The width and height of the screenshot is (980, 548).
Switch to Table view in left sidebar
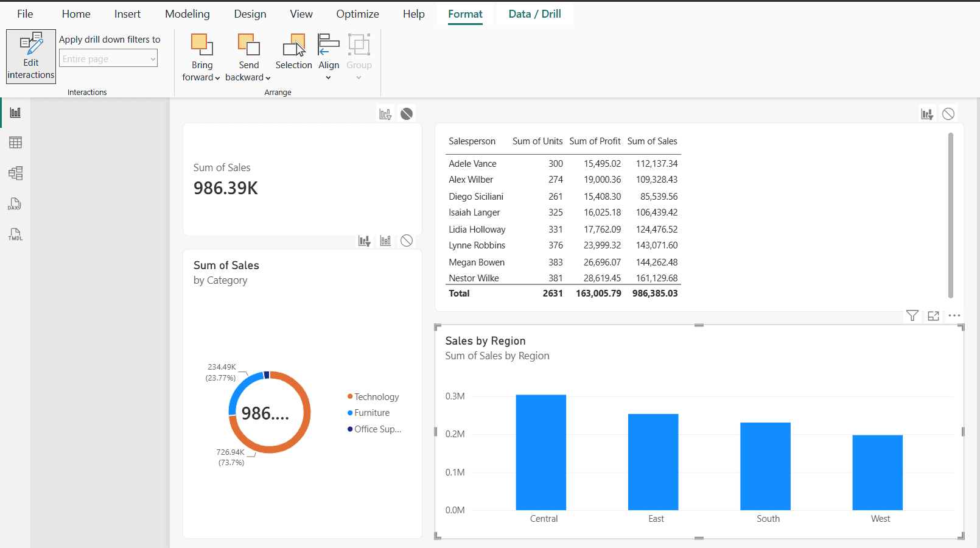[x=15, y=142]
